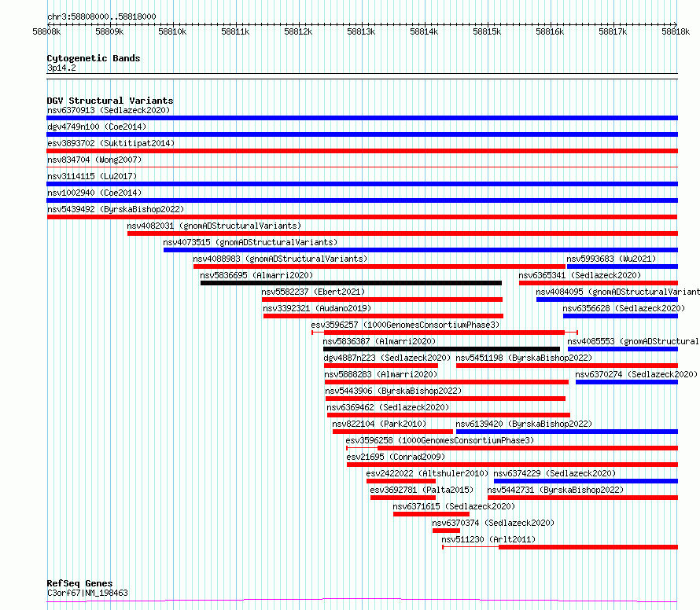Select the DGV Structural Variants track title

110,101
